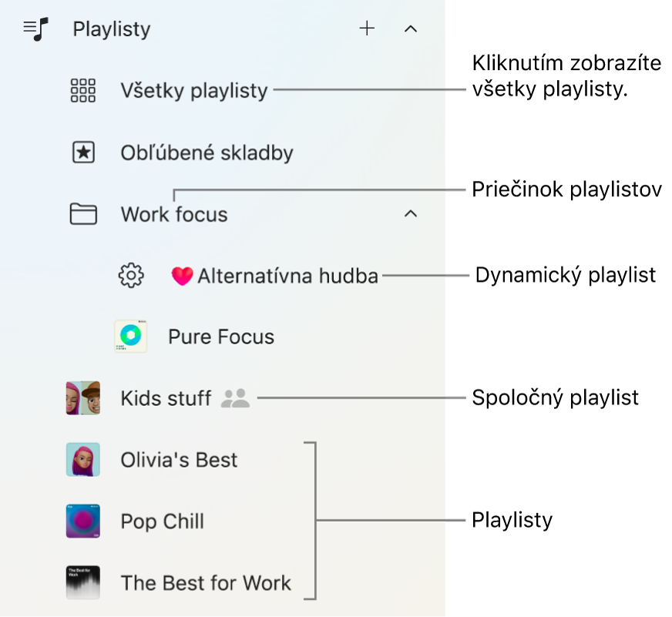Screen dimensions: 672x617
Task: Click the red heart on Alternatívna hudba
Action: coord(182,275)
